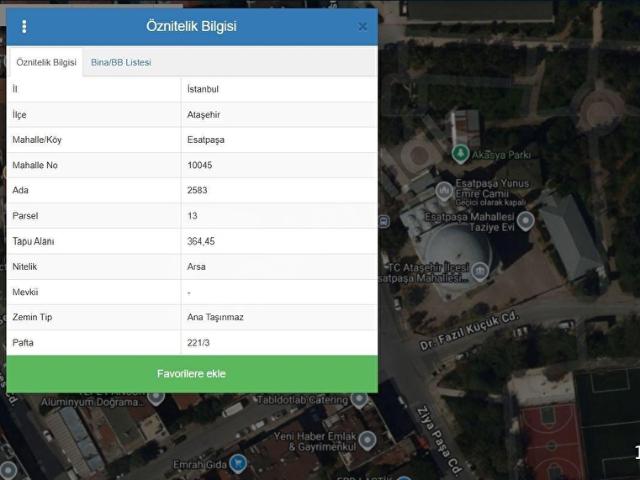Switch to the Bina/BB Listesi tab
Screen dimensions: 640x480
pyautogui.click(x=121, y=62)
